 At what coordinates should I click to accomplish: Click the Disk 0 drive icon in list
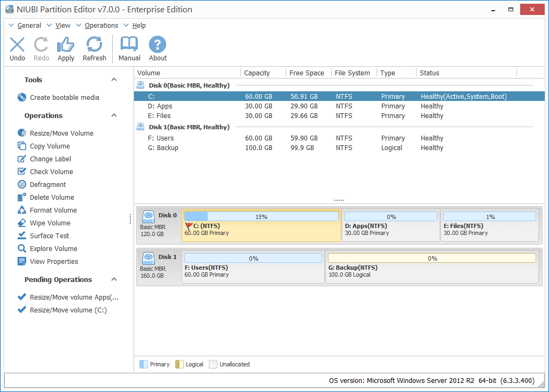141,85
